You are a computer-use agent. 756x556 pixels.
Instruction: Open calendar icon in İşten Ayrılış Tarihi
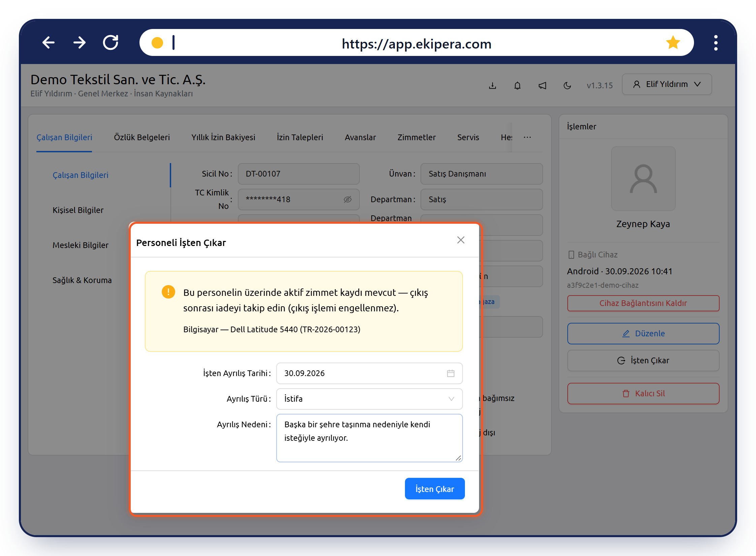tap(451, 373)
